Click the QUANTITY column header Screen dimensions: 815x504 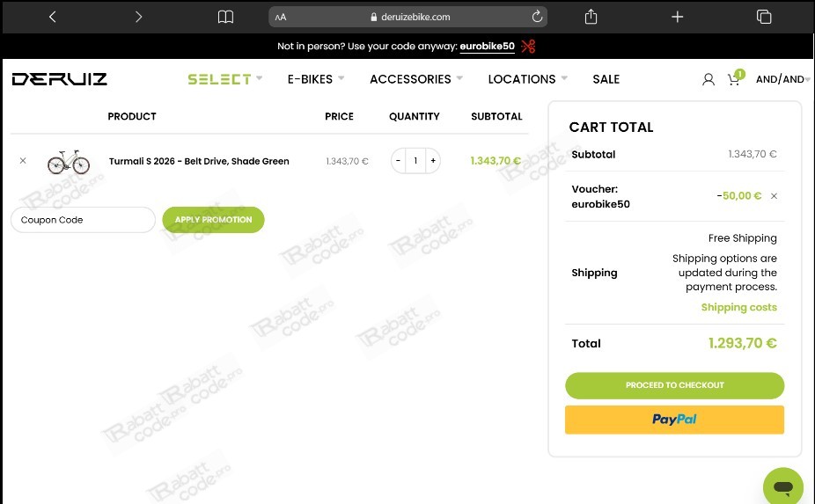coord(415,116)
